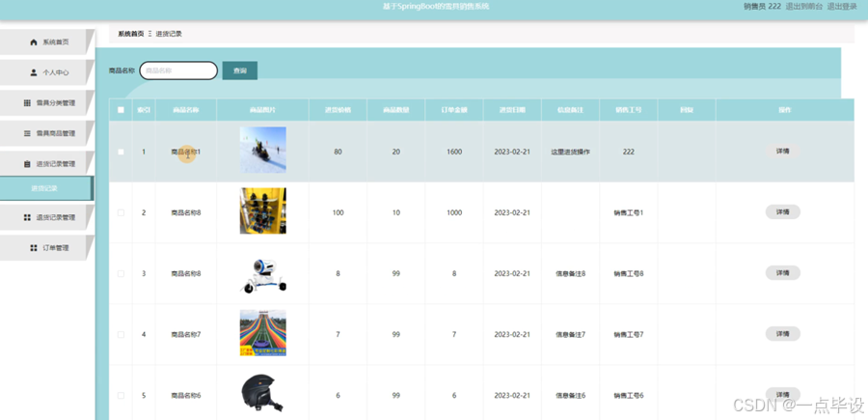
Task: Click the four-squares icon beside 退货记录管理
Action: tap(27, 218)
